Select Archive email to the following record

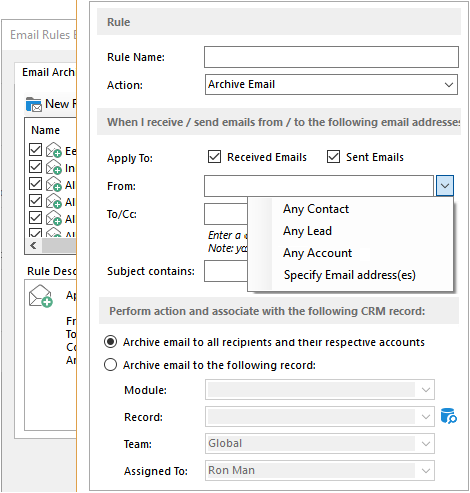(x=110, y=365)
